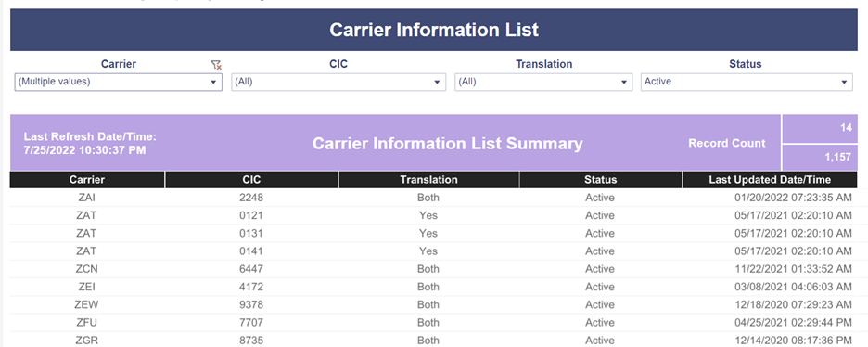Click the Status column header

(x=601, y=180)
